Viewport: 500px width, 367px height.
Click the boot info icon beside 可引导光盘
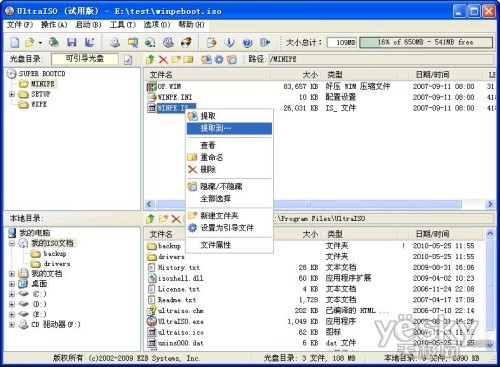pos(128,59)
